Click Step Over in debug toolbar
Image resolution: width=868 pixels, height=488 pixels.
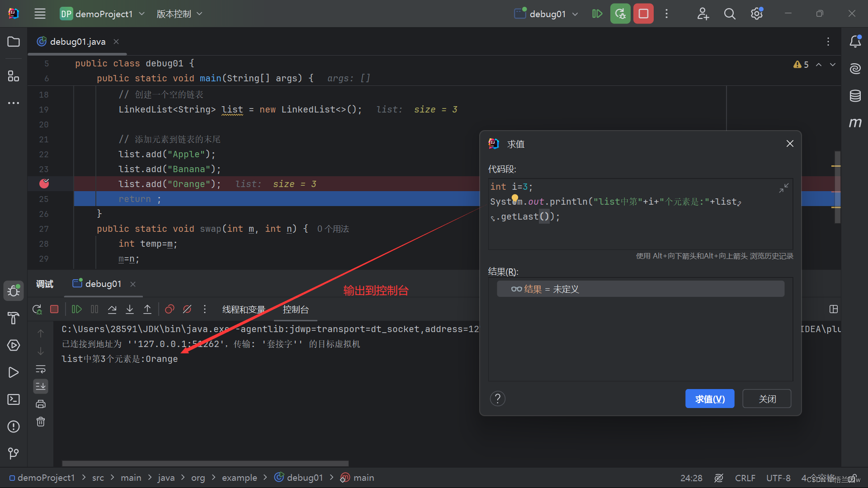pos(112,309)
